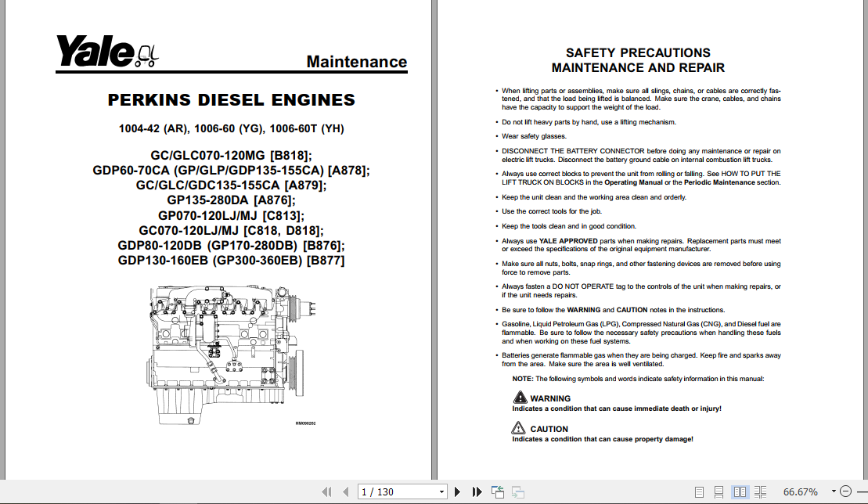868x504 pixels.
Task: Select two pages facing layout
Action: click(740, 491)
